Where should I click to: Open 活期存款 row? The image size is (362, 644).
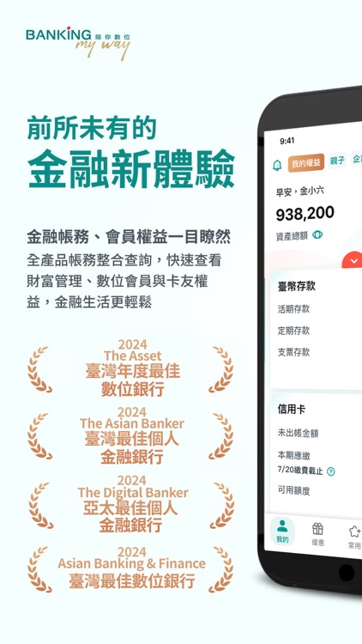click(317, 309)
